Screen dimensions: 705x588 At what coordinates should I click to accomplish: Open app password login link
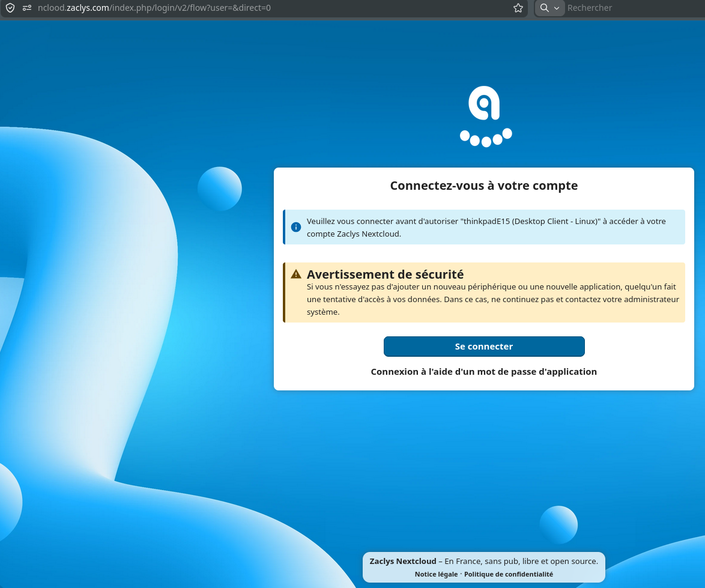pos(484,372)
